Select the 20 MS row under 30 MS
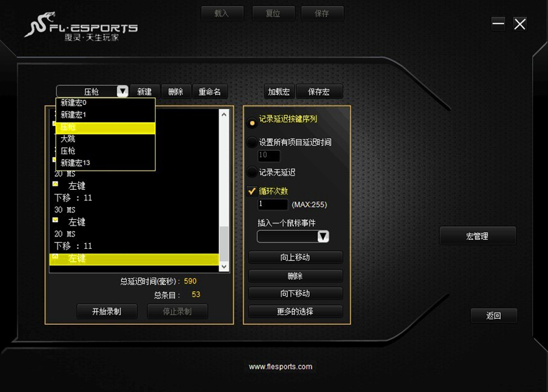This screenshot has width=548, height=392. [134, 234]
